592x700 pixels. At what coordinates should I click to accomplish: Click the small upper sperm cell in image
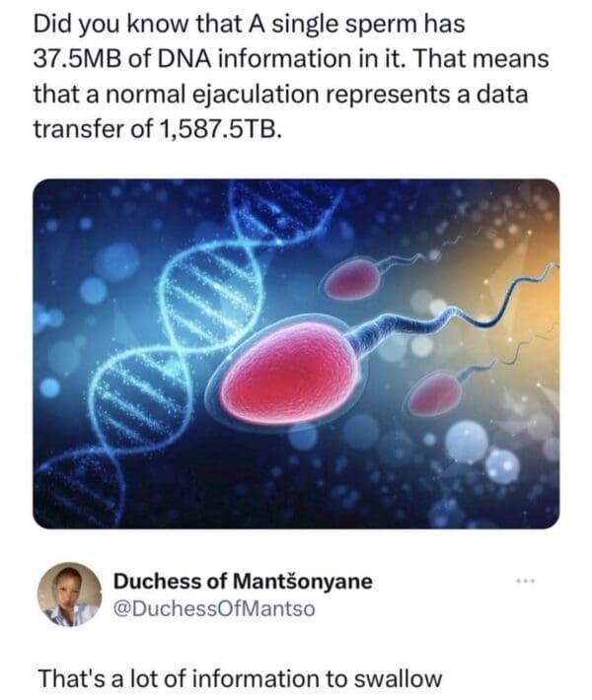352,281
